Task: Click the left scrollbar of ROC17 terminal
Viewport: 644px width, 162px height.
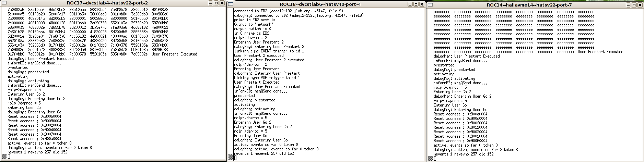Action: [4, 82]
